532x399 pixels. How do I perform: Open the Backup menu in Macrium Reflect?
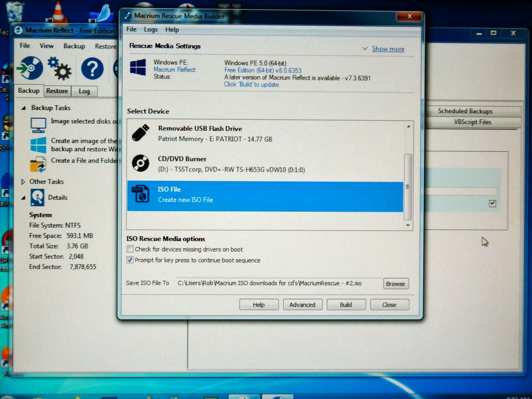click(x=74, y=46)
